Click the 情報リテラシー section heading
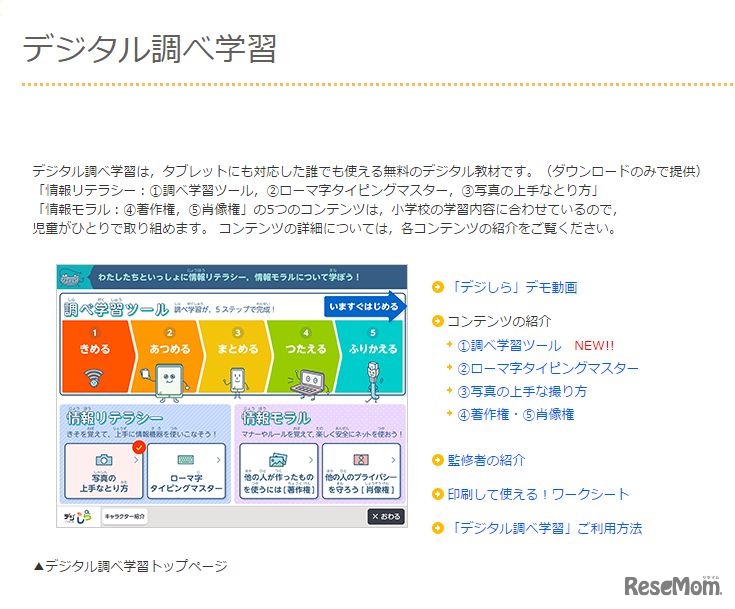The image size is (735, 609). 115,417
